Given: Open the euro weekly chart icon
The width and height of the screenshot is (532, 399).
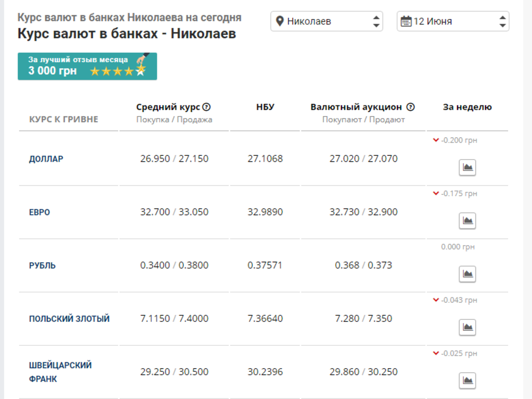Looking at the screenshot, I should (467, 221).
